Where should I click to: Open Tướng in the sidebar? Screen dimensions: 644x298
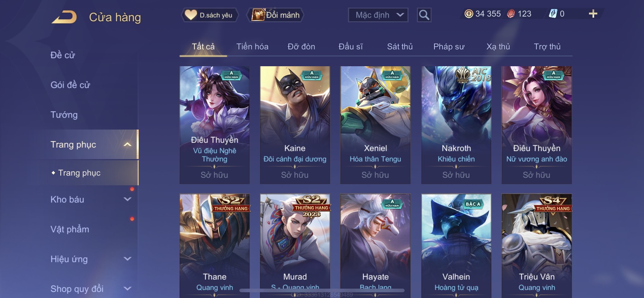[x=64, y=115]
